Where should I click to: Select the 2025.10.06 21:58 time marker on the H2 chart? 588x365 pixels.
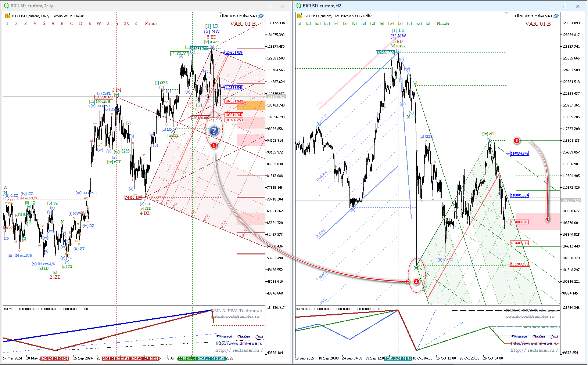[398, 358]
